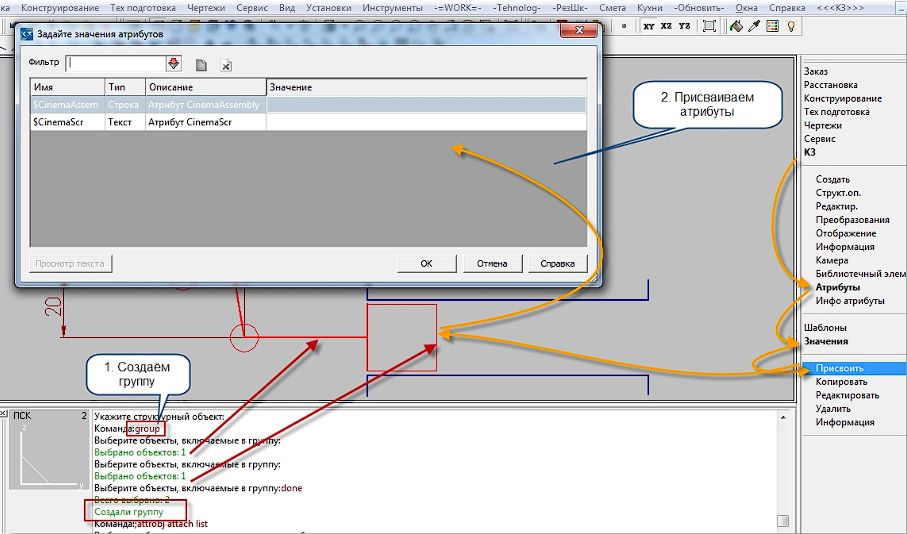Confirm attributes with the OK button
This screenshot has width=907, height=534.
coord(426,263)
